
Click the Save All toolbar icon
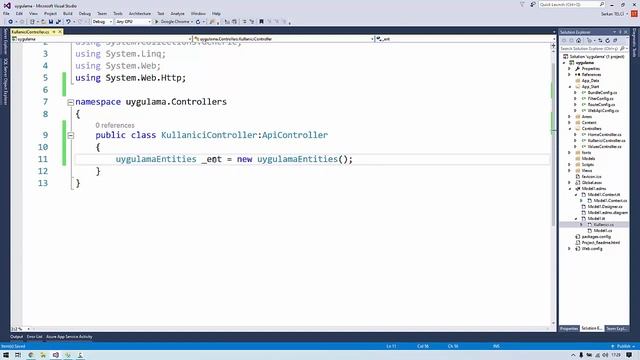click(58, 22)
